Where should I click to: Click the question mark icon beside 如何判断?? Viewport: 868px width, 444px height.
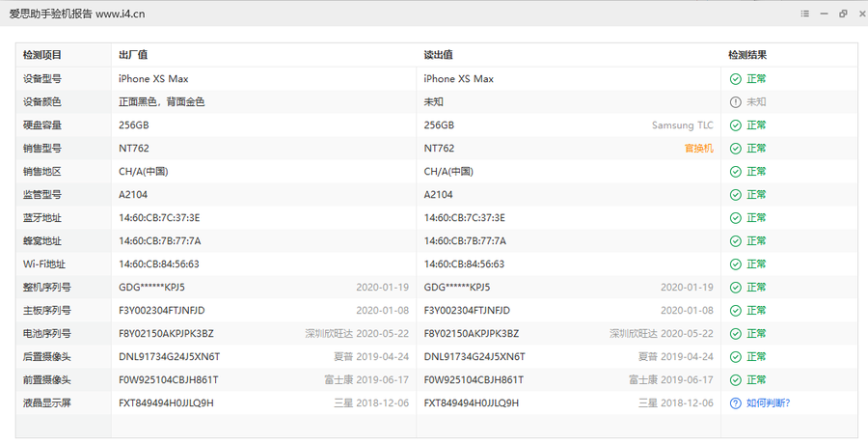(735, 403)
